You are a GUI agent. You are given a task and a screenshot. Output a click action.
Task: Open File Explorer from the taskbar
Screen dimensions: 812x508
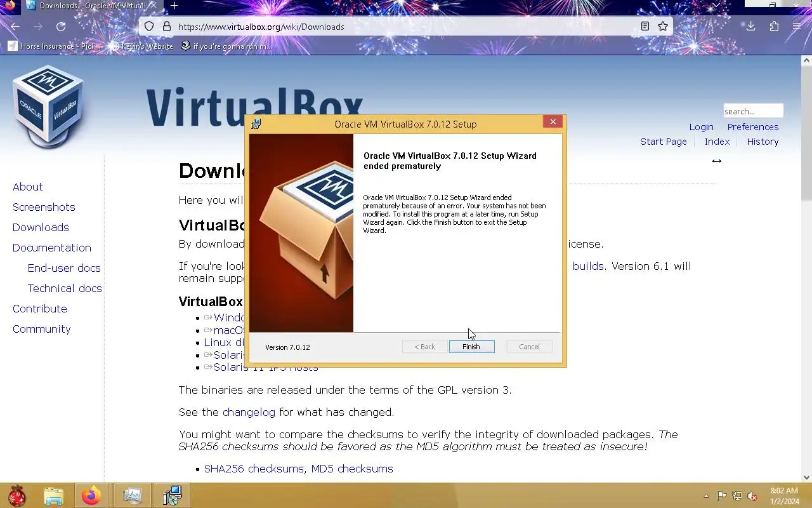pos(54,495)
